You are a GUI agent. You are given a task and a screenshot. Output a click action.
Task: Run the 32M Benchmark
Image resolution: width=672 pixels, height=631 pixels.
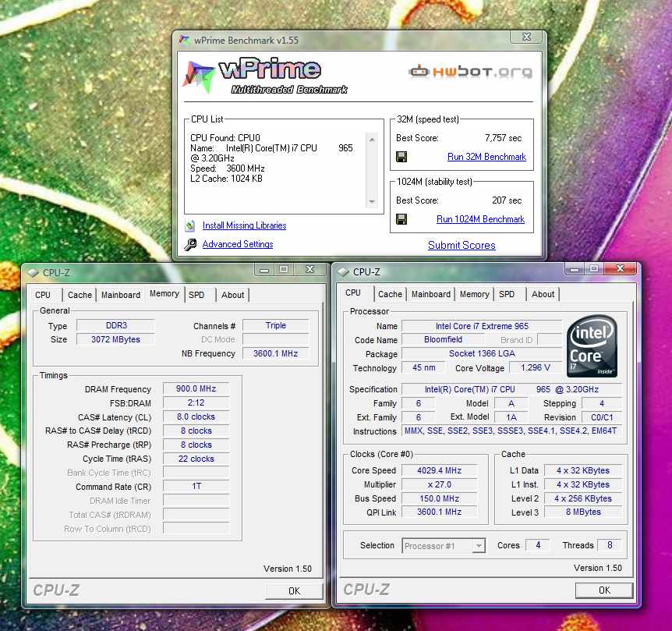click(486, 157)
